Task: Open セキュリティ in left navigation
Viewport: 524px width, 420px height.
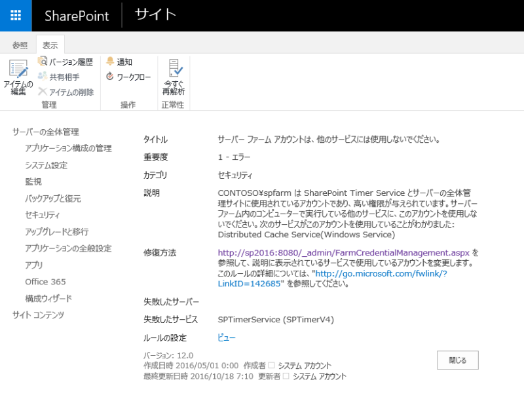Action: (43, 215)
